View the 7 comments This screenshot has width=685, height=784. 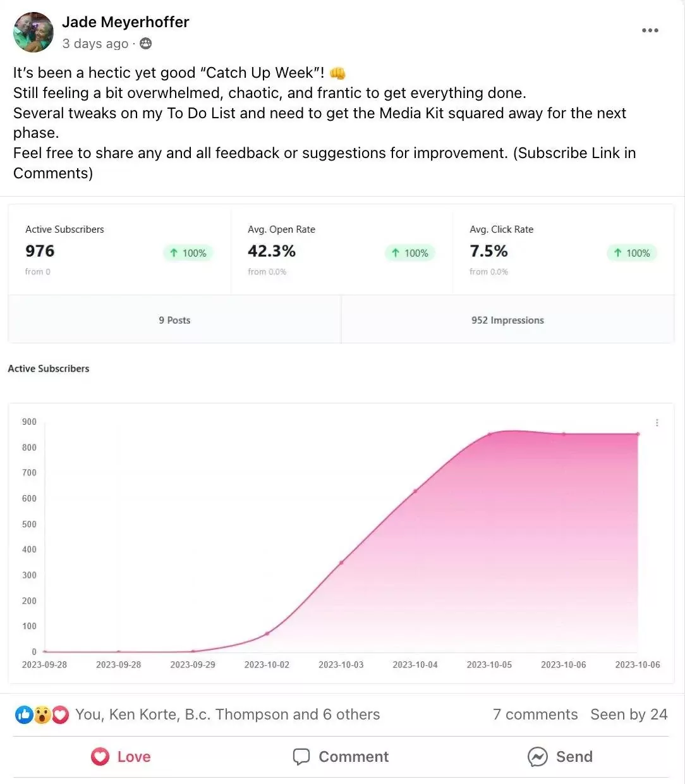(535, 714)
